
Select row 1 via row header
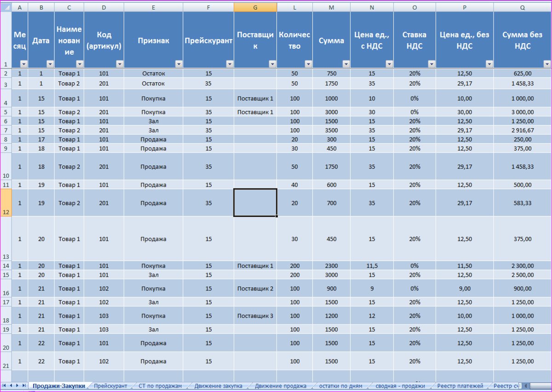6,40
